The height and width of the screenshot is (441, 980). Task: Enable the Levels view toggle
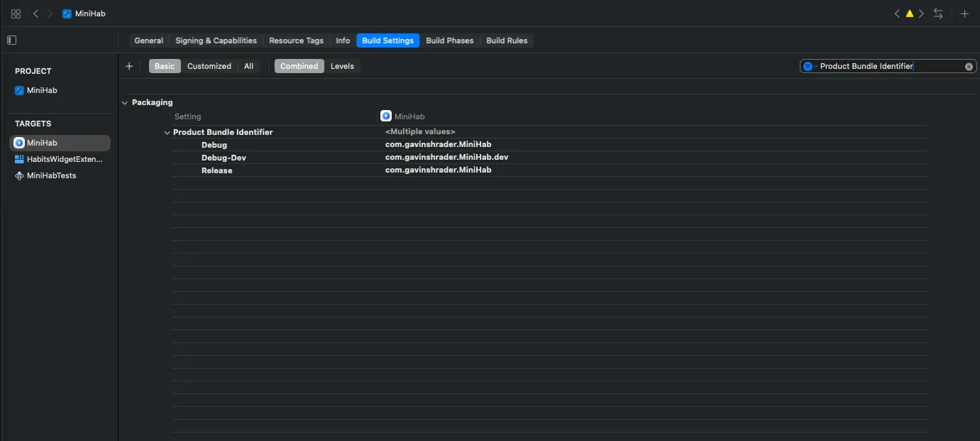pos(343,66)
